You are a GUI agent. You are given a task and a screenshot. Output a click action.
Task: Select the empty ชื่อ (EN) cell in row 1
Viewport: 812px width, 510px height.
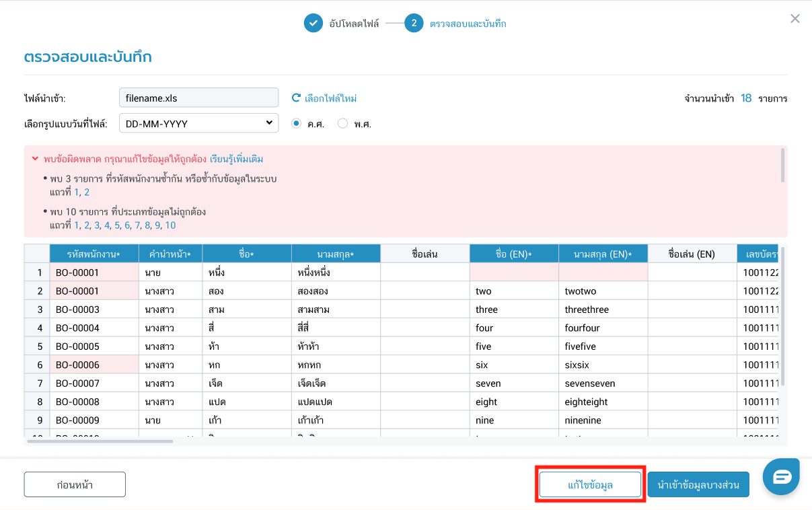tap(513, 272)
